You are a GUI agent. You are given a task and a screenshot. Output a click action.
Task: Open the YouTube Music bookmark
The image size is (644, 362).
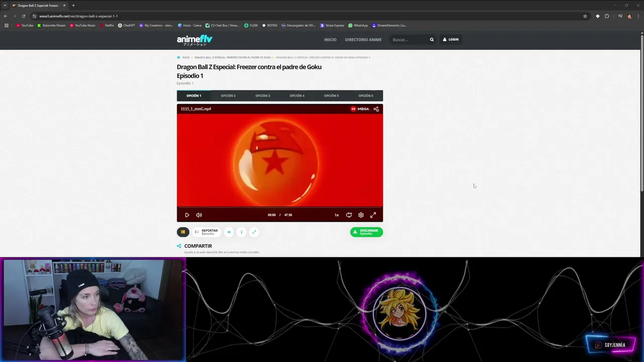coord(83,25)
